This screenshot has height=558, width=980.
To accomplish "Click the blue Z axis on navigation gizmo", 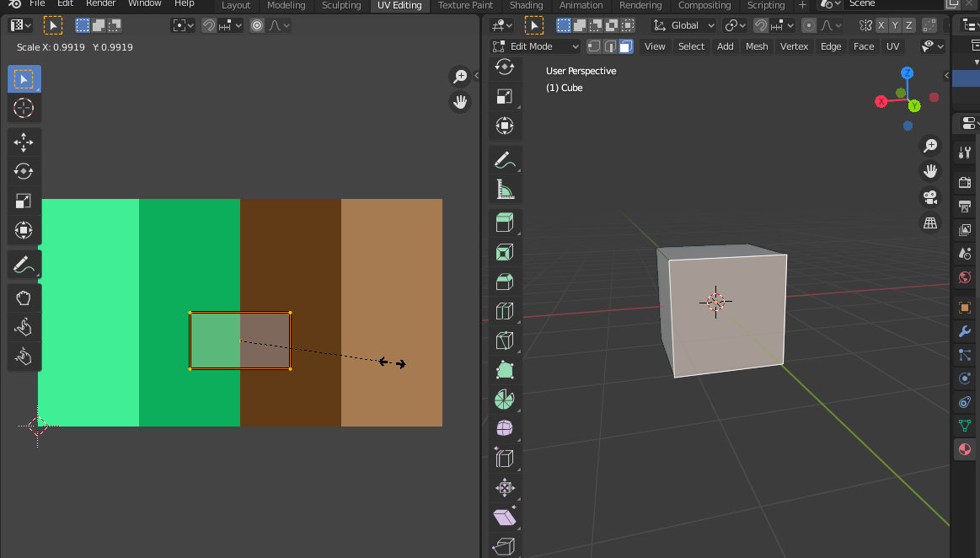I will 908,73.
